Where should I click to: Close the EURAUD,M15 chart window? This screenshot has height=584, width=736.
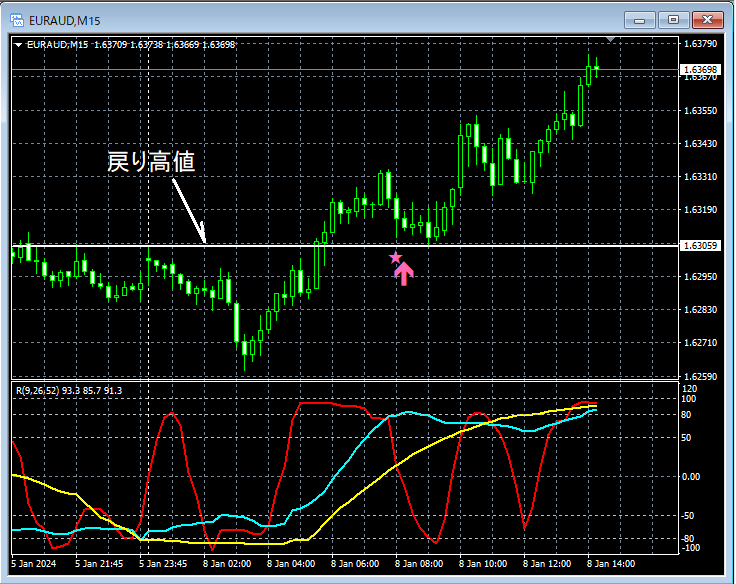(708, 20)
